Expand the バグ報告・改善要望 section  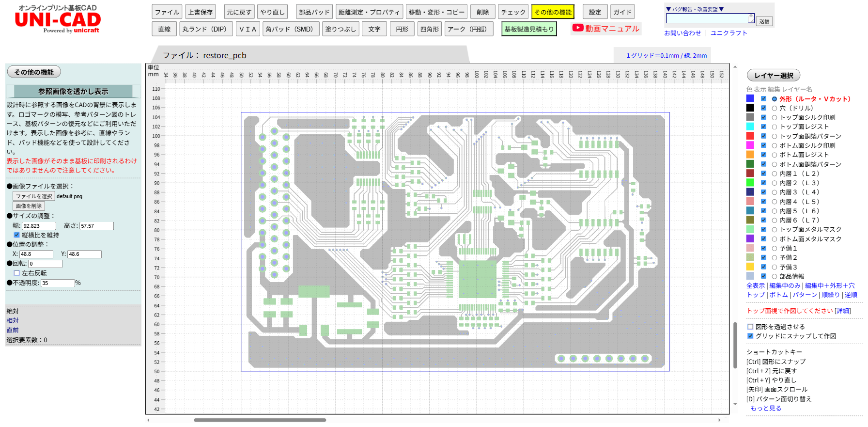point(695,9)
